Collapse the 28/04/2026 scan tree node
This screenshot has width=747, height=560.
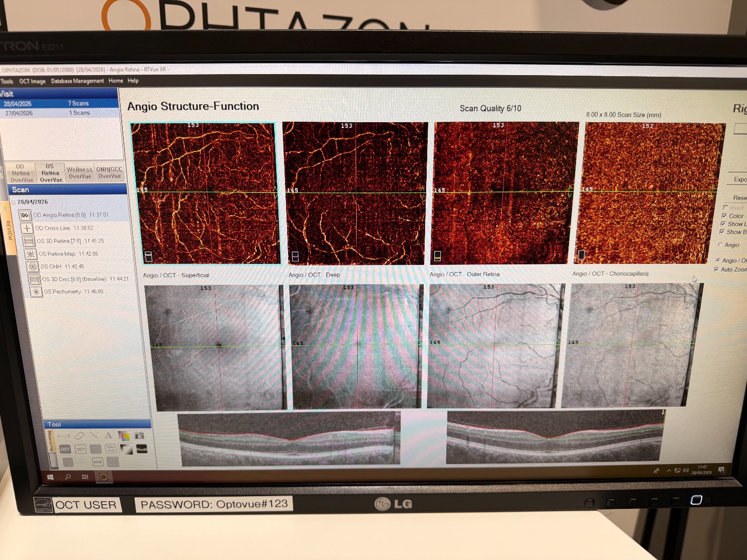(13, 202)
